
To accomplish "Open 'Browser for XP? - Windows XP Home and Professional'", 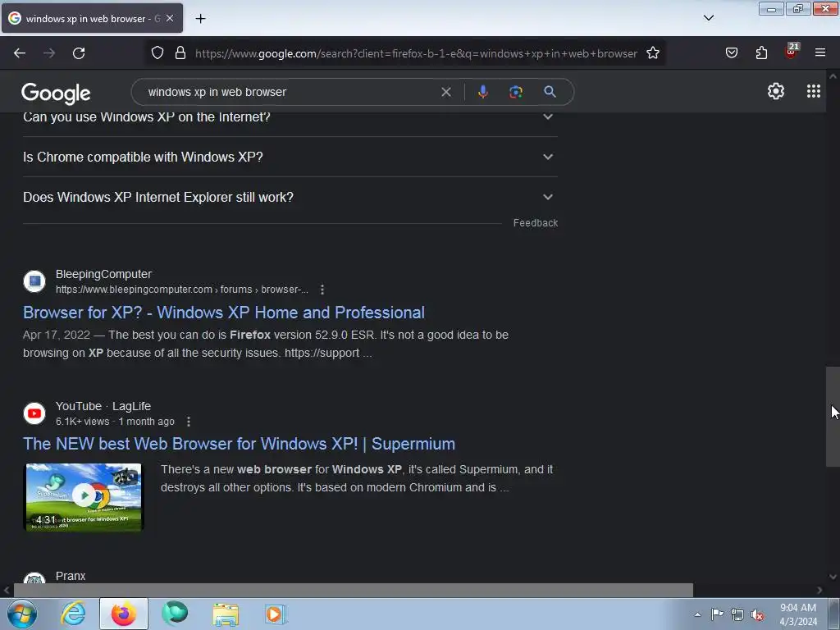I will (x=224, y=313).
